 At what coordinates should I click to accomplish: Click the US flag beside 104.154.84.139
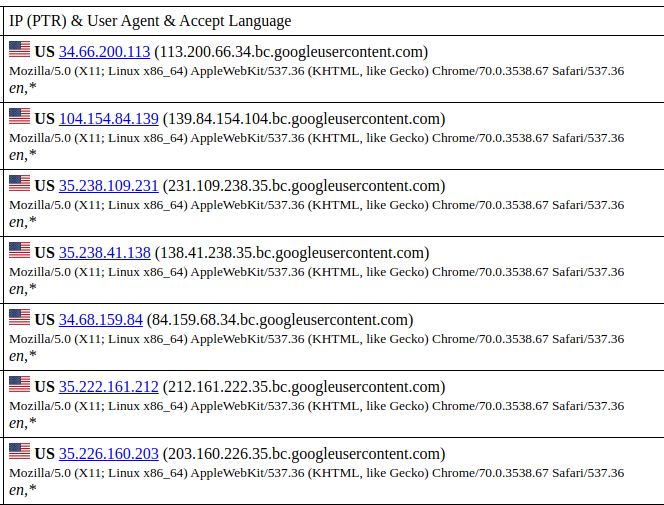19,116
